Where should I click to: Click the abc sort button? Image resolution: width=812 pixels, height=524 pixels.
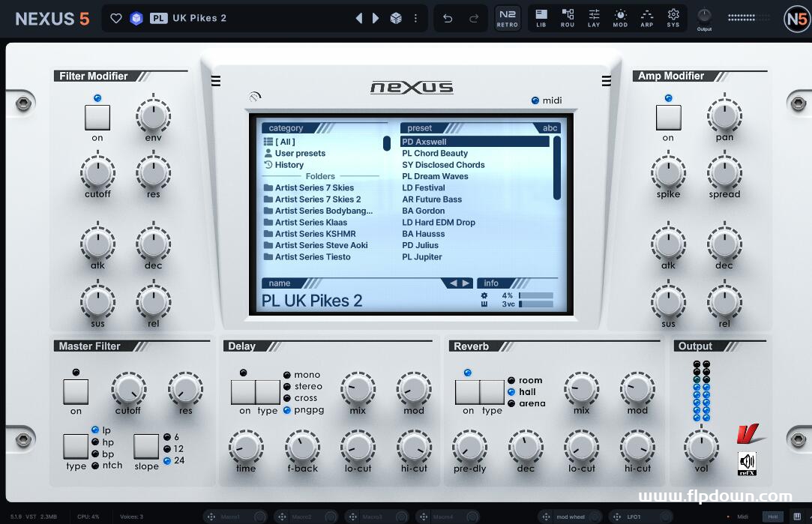click(550, 128)
